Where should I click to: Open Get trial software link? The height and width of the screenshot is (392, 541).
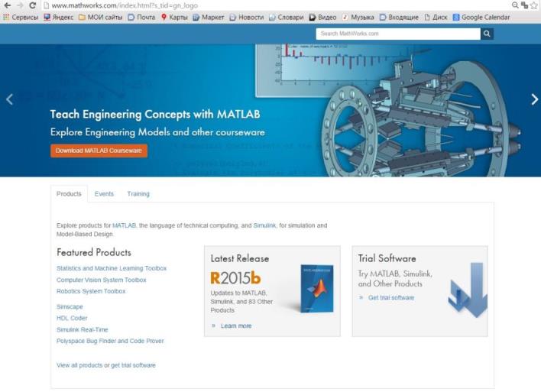click(x=391, y=298)
